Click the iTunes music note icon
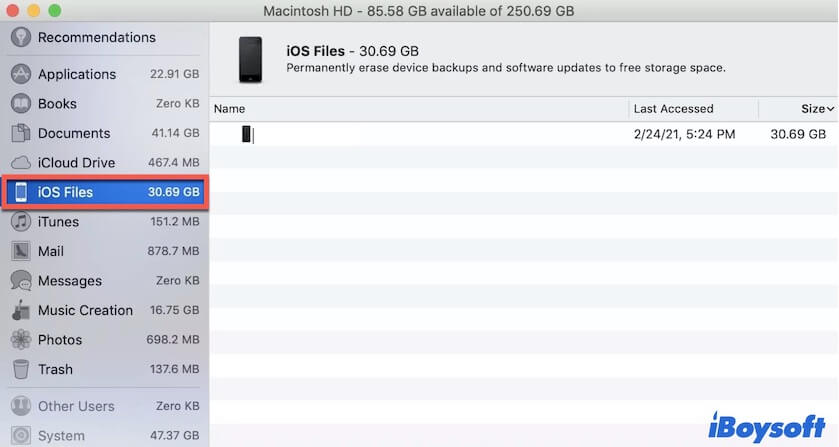 click(x=21, y=222)
